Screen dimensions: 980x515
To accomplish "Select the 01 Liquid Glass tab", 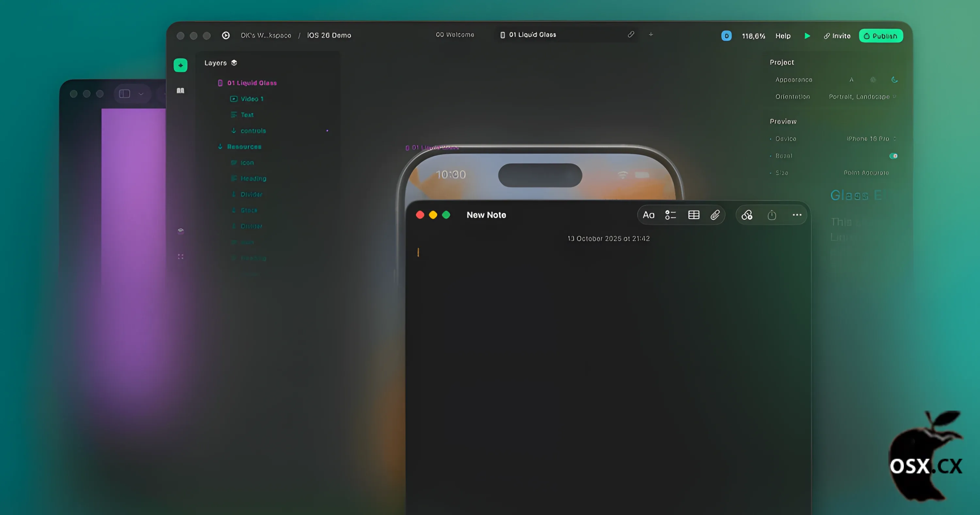I will point(532,35).
